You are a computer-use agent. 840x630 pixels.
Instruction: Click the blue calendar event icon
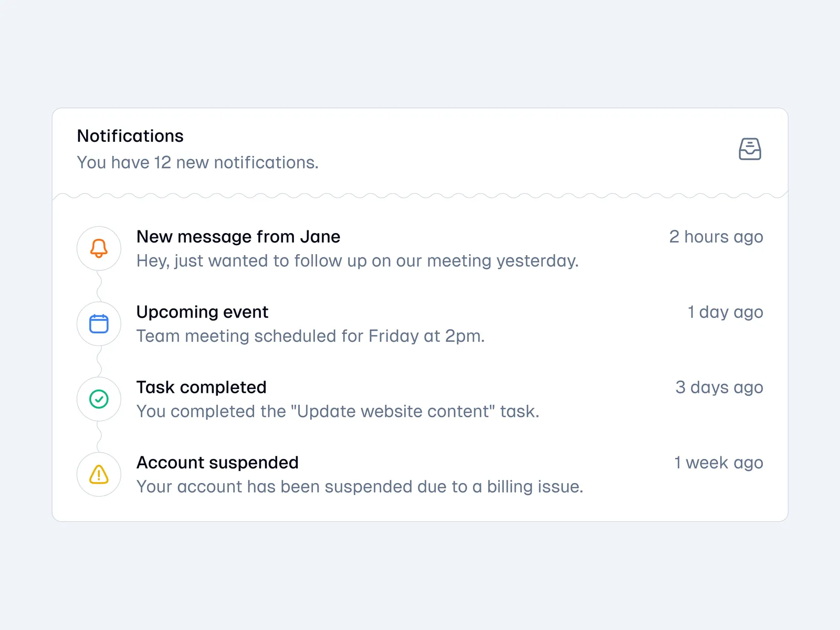click(99, 324)
